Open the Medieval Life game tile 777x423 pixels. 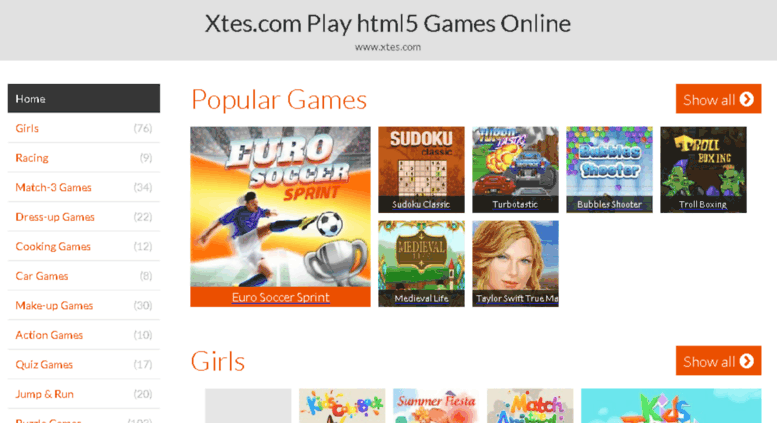click(421, 264)
